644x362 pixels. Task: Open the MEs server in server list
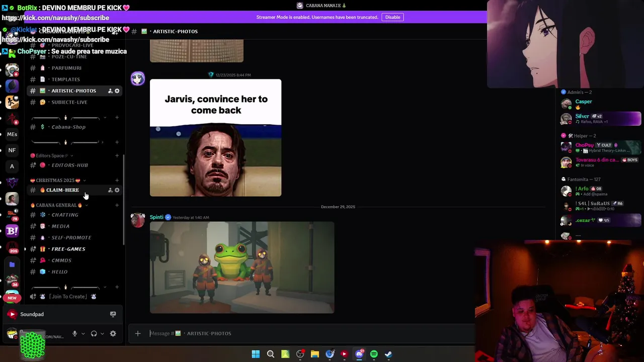[x=12, y=134]
